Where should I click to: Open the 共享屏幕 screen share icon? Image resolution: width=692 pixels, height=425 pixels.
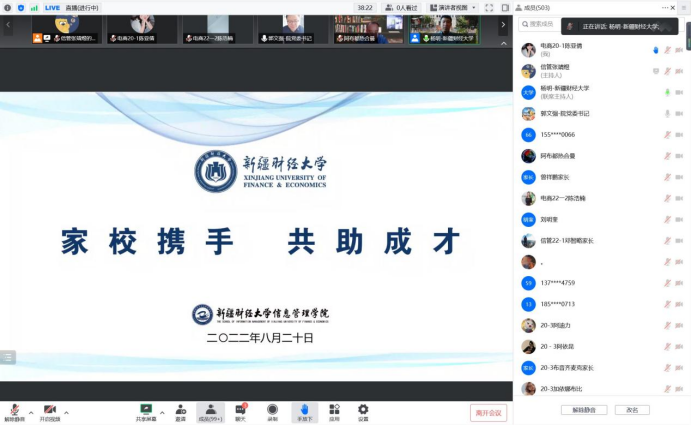click(146, 409)
